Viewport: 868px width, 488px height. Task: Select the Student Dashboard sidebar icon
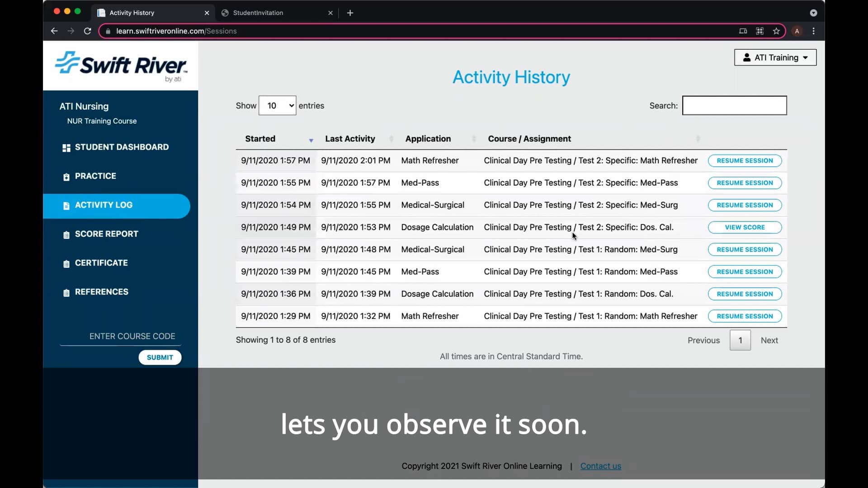click(x=66, y=147)
